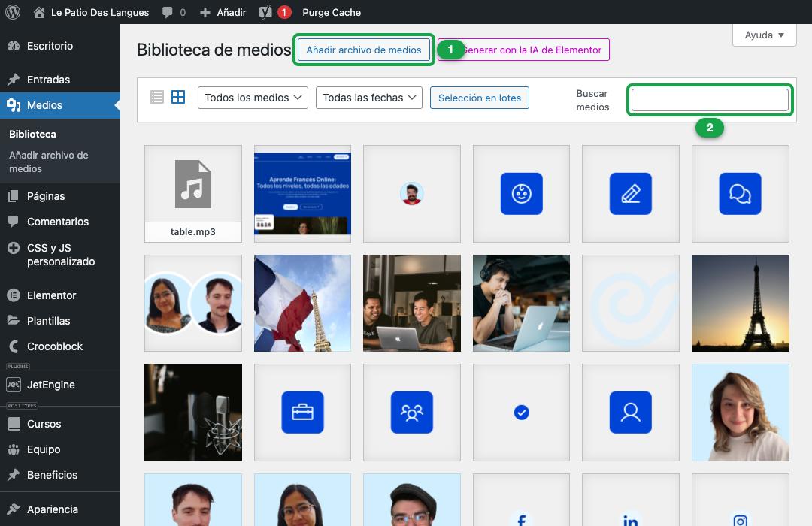Select the microphone photo thumbnail

193,412
